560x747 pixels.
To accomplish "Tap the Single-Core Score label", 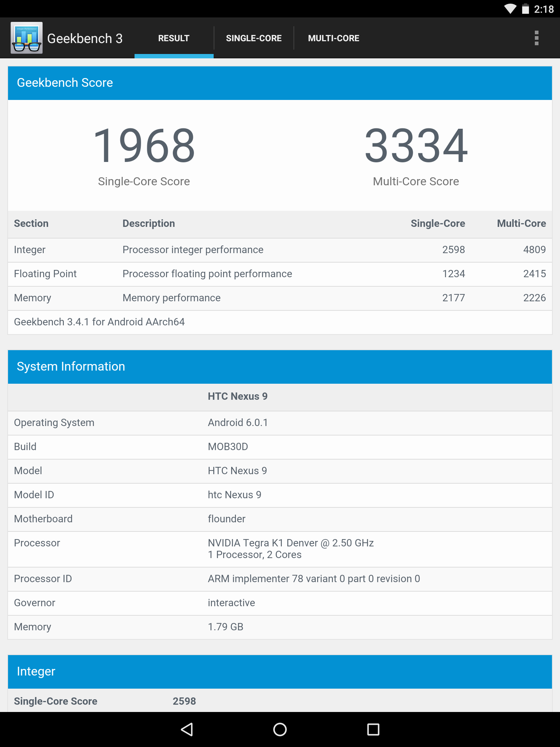I will pyautogui.click(x=144, y=181).
